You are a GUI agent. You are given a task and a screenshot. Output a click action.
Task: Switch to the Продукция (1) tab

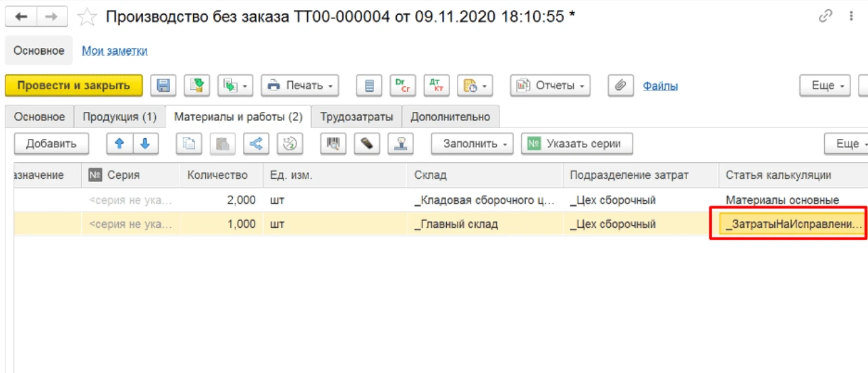[x=119, y=117]
